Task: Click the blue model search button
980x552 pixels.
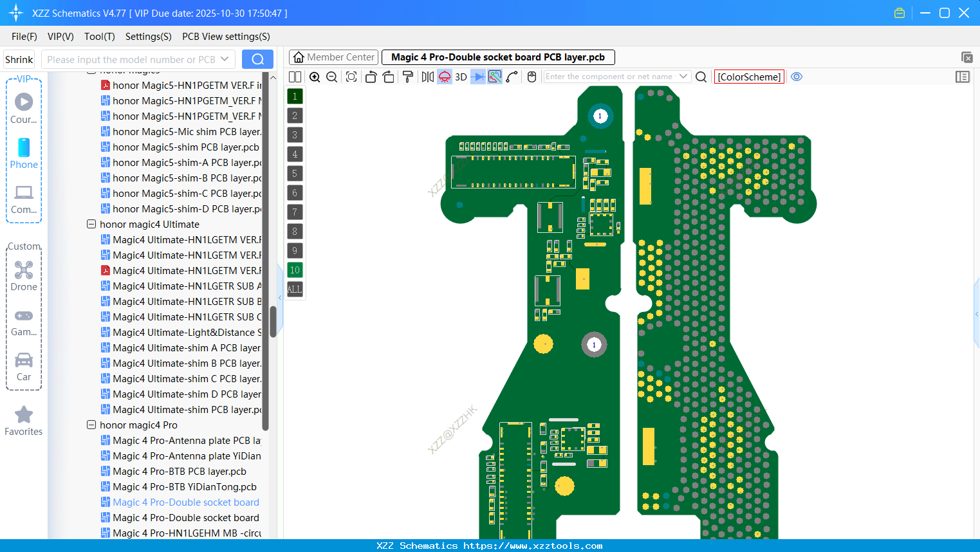Action: 257,59
